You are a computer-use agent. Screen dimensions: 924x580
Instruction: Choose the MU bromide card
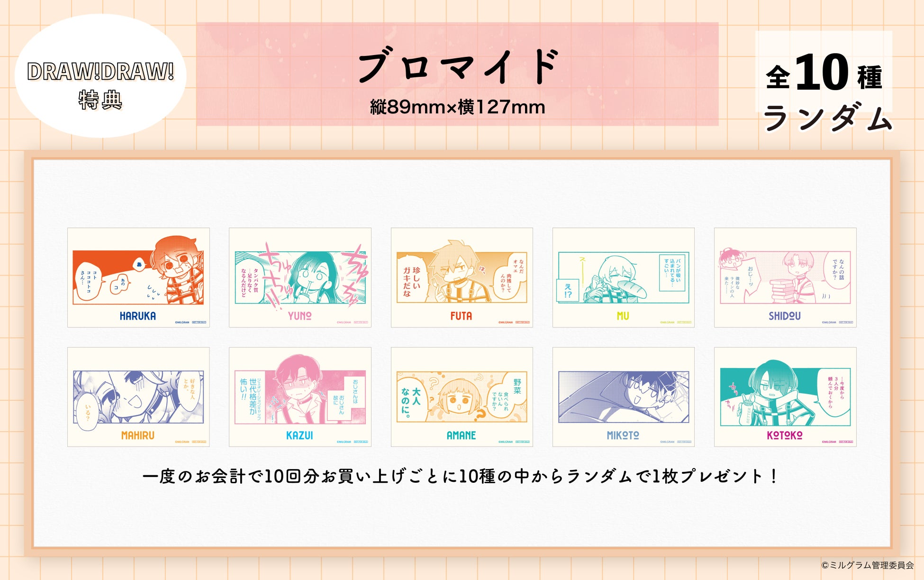624,277
